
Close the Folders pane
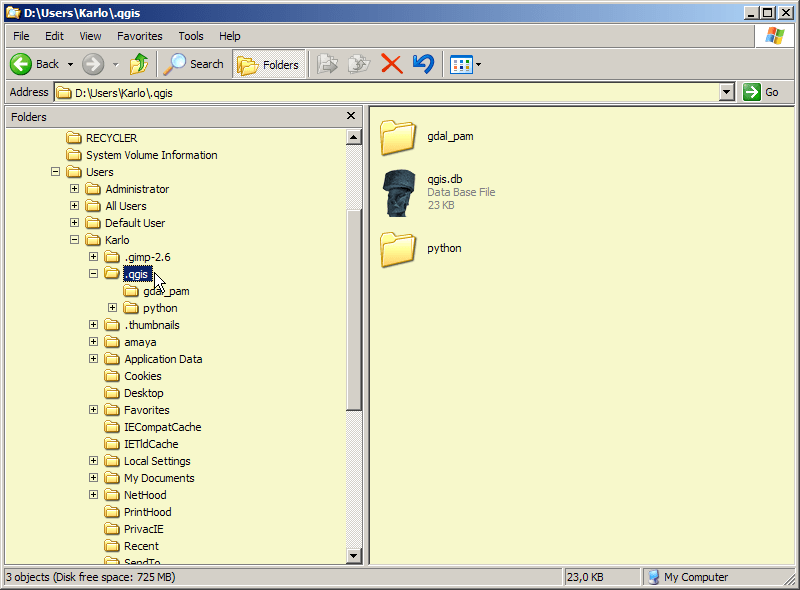[351, 116]
